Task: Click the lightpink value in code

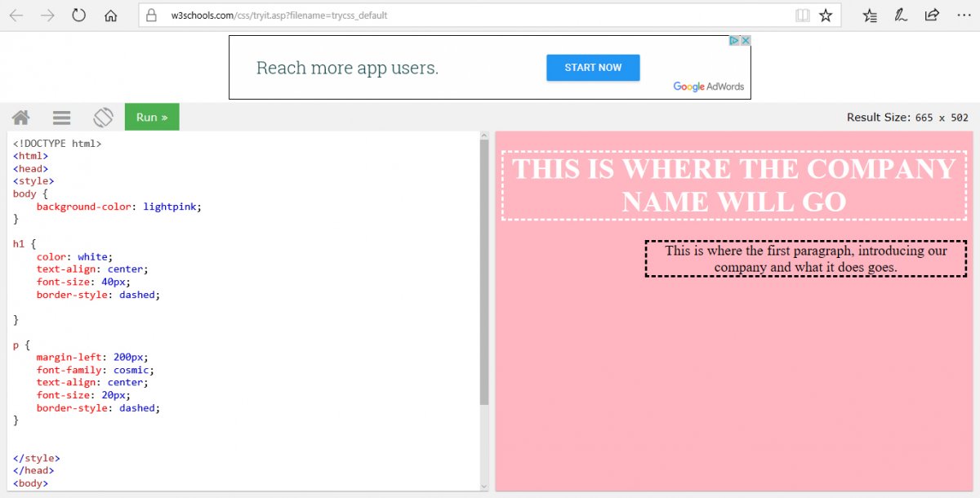Action: pos(169,207)
